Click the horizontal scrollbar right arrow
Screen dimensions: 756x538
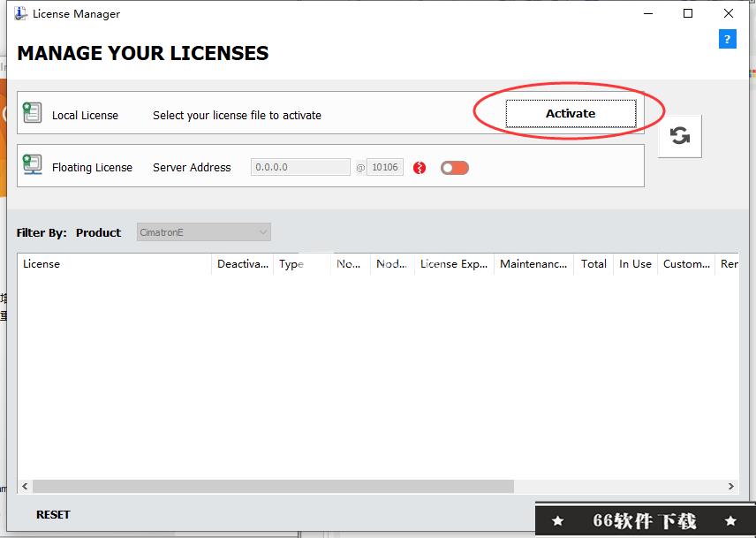731,487
